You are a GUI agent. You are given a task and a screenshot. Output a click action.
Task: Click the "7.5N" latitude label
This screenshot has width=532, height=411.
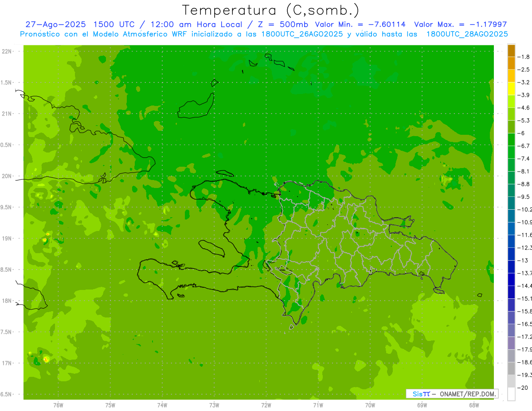tap(6, 332)
